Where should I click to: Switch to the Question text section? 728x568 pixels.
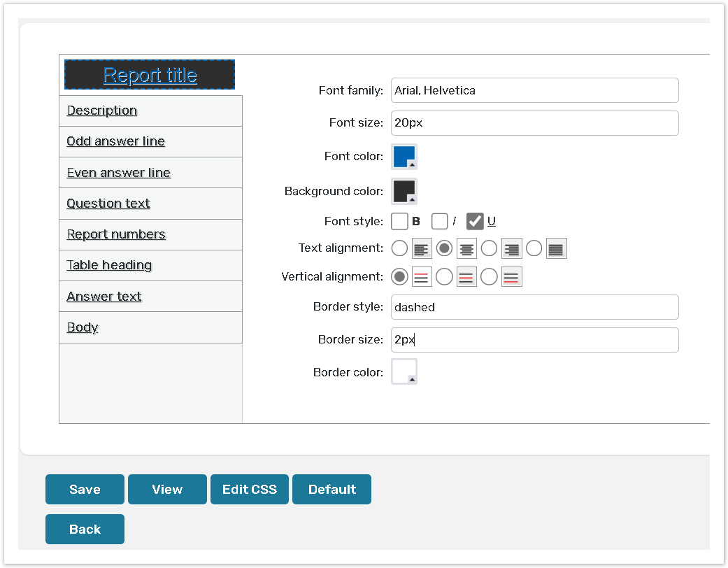click(x=108, y=204)
